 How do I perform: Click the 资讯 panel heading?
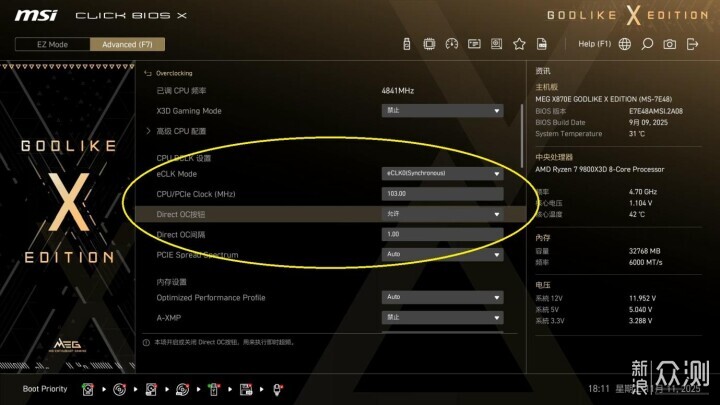[x=542, y=71]
